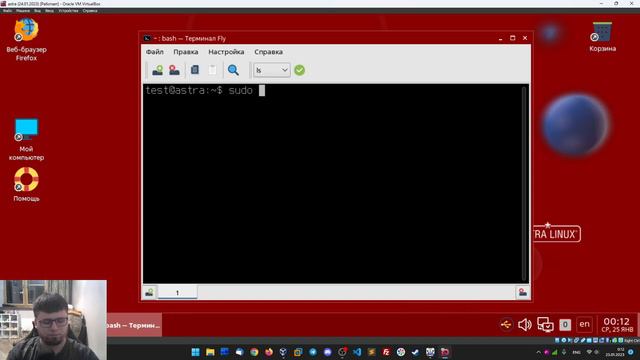640x360 pixels.
Task: Open the VirtualBox menu Устройства
Action: coord(68,11)
